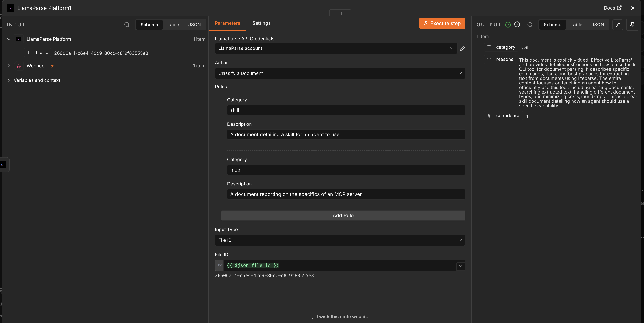Collapse the LlamaParse Platform input node
The image size is (644, 323).
click(x=9, y=39)
